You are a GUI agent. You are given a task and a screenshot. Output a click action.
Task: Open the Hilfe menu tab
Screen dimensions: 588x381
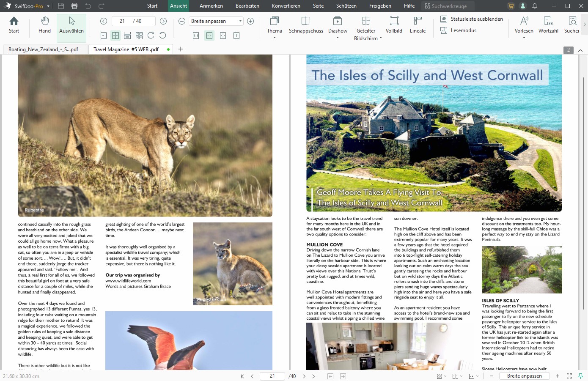coord(409,6)
